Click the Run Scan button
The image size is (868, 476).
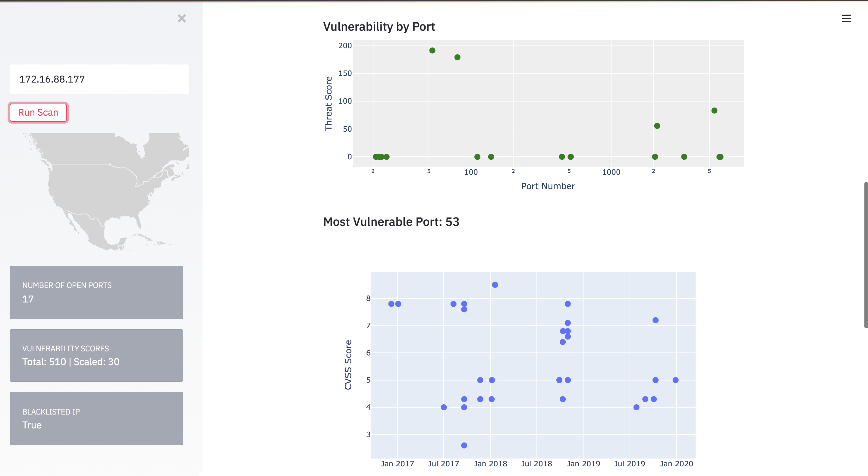[38, 112]
